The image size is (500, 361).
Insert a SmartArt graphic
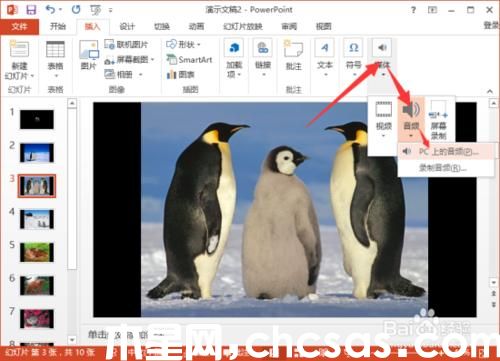[x=189, y=60]
